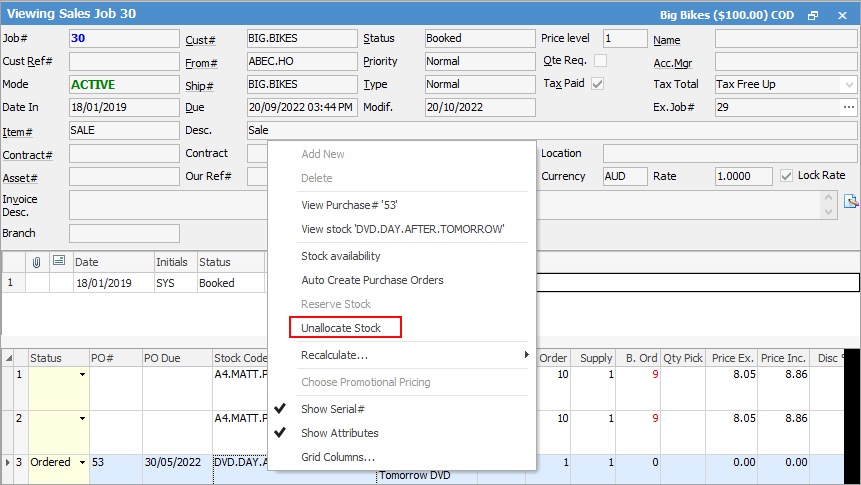The image size is (861, 485).
Task: Click the blue Job# 30 link
Action: click(x=78, y=39)
